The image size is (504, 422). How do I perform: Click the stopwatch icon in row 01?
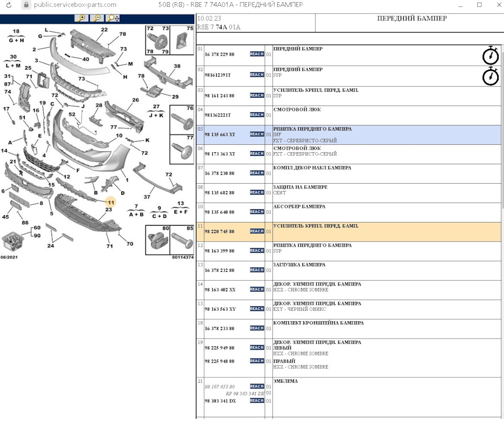[x=490, y=55]
